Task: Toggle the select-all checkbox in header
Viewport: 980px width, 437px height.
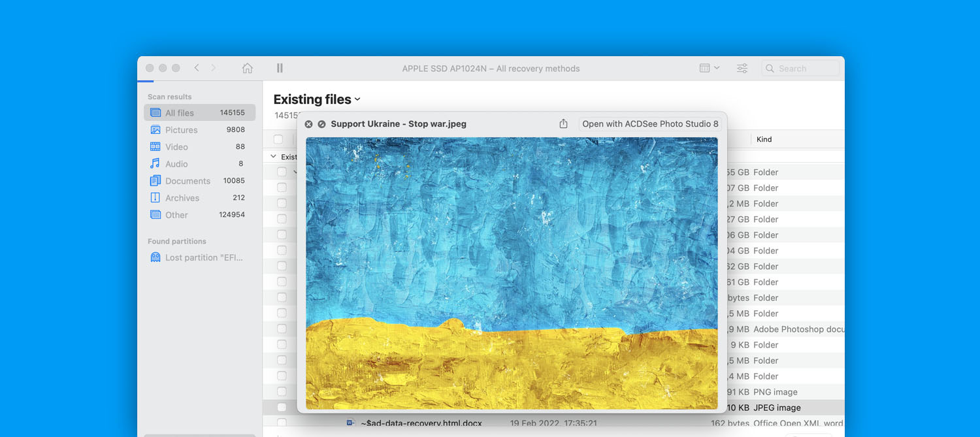Action: [278, 139]
